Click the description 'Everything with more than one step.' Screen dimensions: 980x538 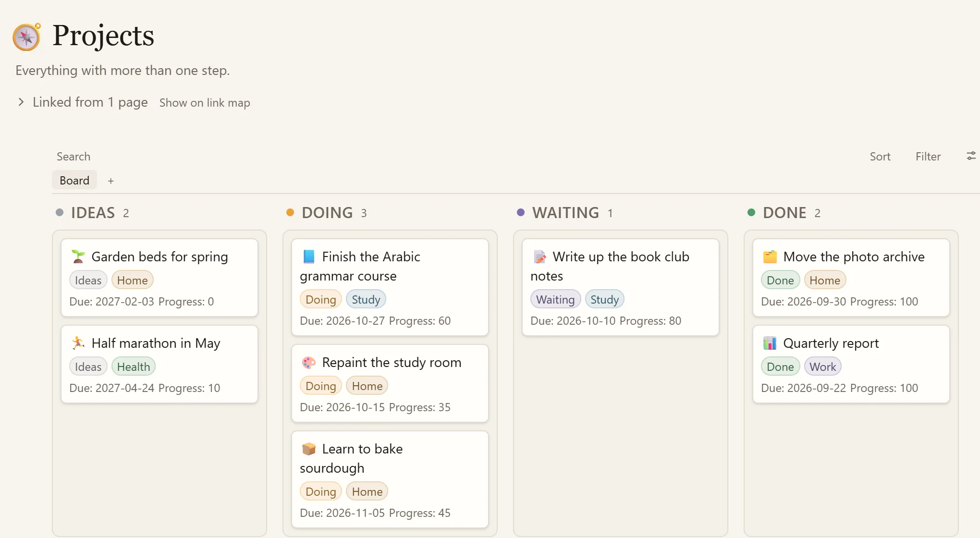click(x=122, y=71)
